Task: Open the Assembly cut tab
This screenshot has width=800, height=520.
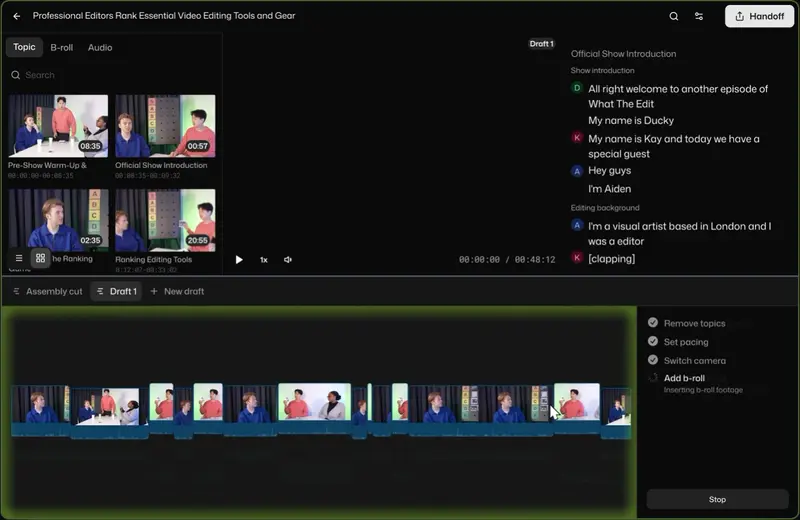Action: coord(48,291)
